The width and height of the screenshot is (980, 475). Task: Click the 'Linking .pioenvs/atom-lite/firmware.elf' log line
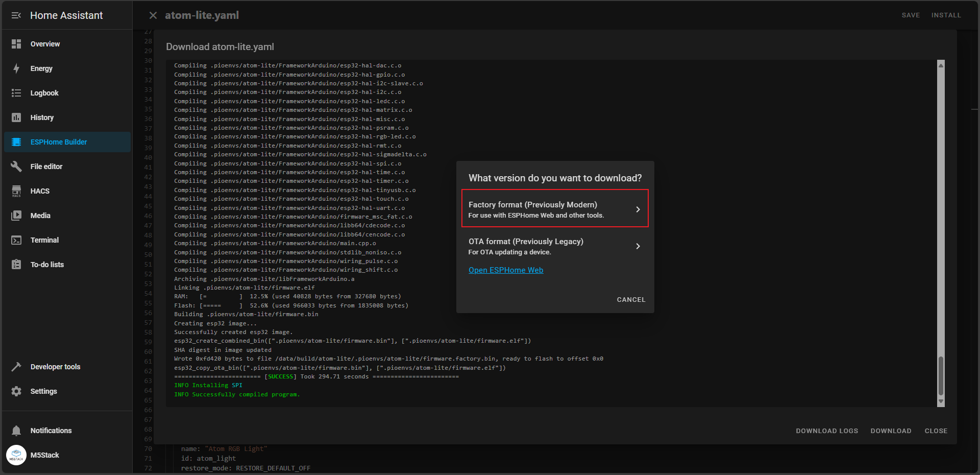point(244,288)
